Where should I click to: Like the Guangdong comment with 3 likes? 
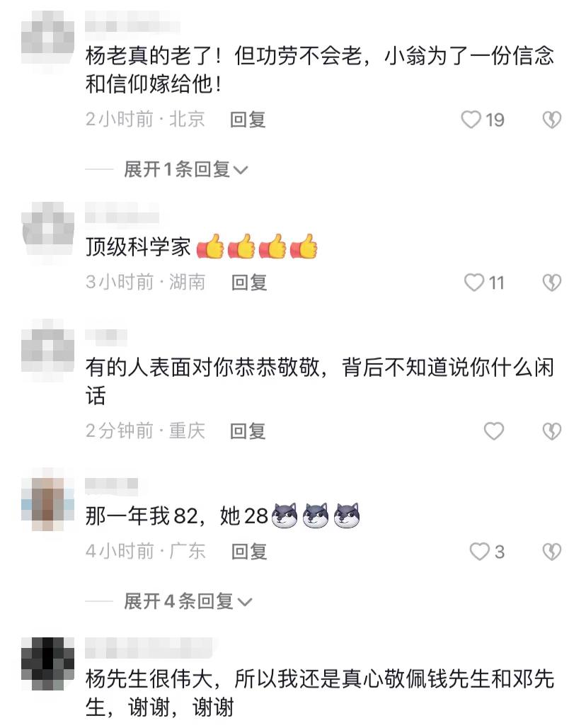(479, 552)
